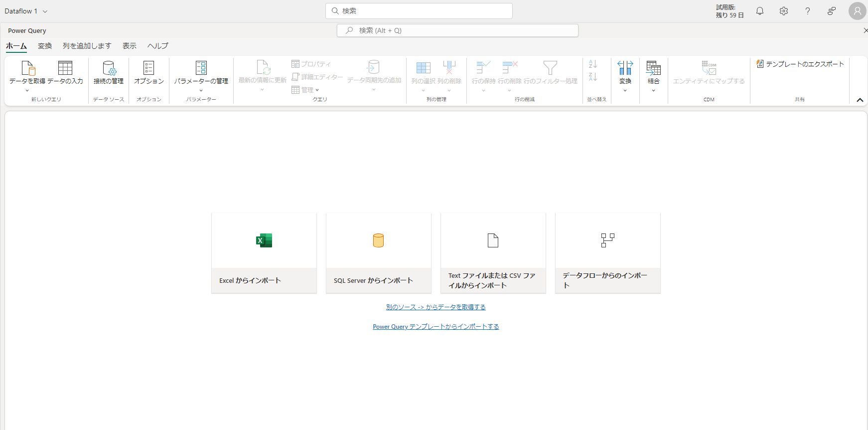Screen dimensions: 868x430
Task: Click 最新の情報に更新 (Refresh) icon
Action: 263,67
